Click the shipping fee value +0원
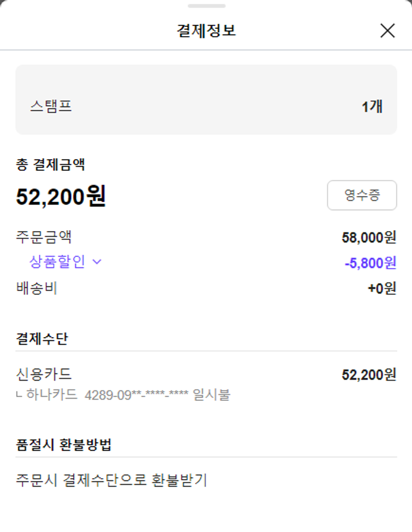Image resolution: width=412 pixels, height=532 pixels. point(382,288)
